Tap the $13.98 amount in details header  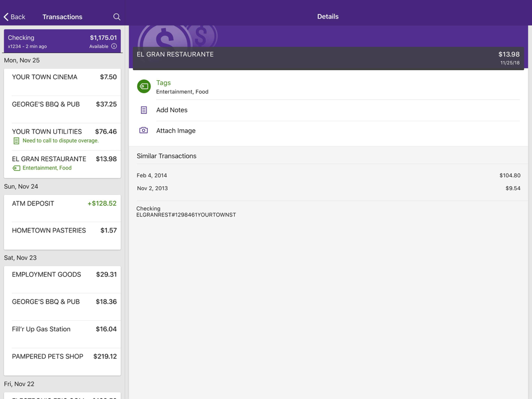pos(509,54)
